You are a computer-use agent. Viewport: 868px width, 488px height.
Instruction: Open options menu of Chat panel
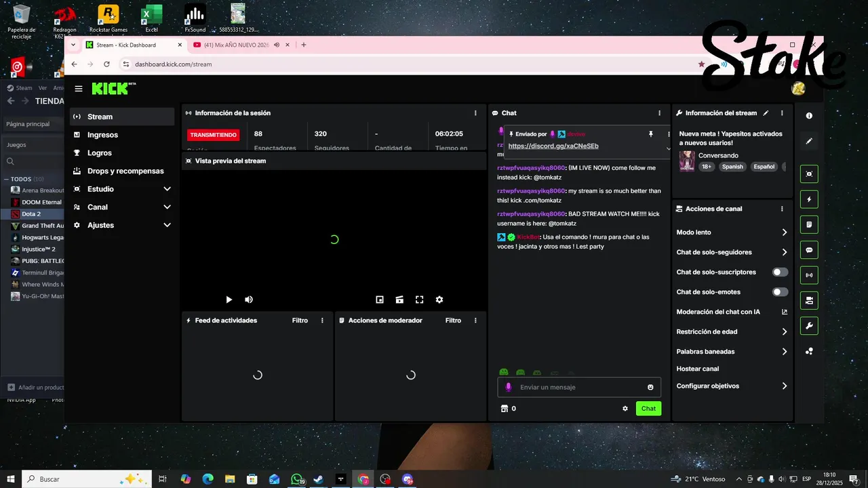(659, 113)
